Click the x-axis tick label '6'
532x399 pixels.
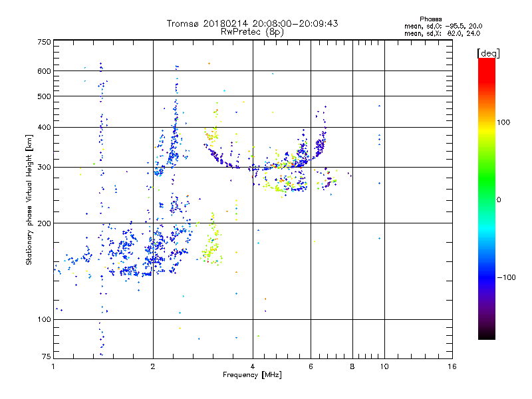311,366
